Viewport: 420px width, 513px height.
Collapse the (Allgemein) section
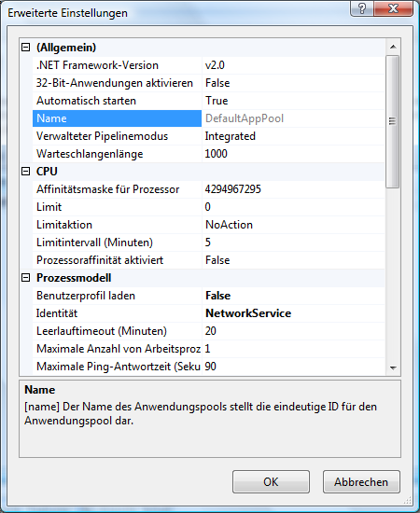[25, 48]
